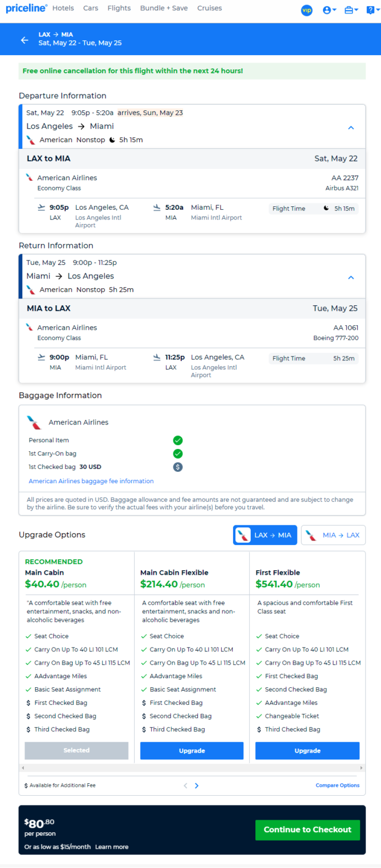The height and width of the screenshot is (868, 381).
Task: Collapse the departure flight details chevron
Action: [x=351, y=128]
